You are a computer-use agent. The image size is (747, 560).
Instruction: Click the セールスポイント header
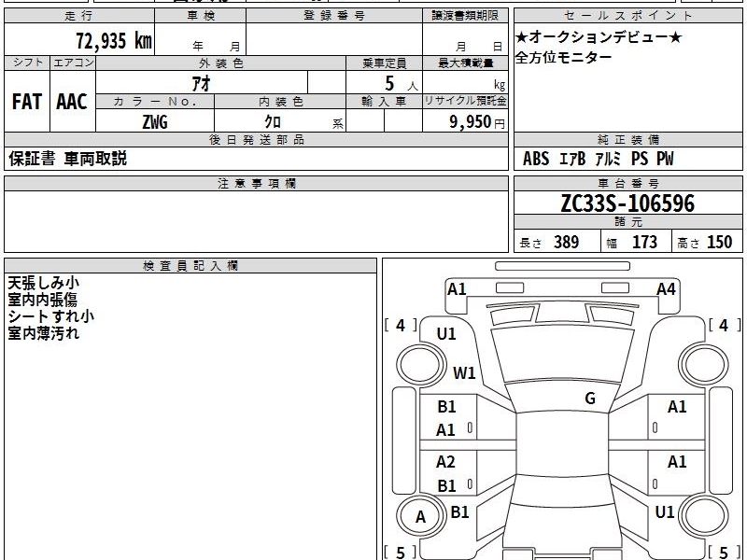click(627, 16)
